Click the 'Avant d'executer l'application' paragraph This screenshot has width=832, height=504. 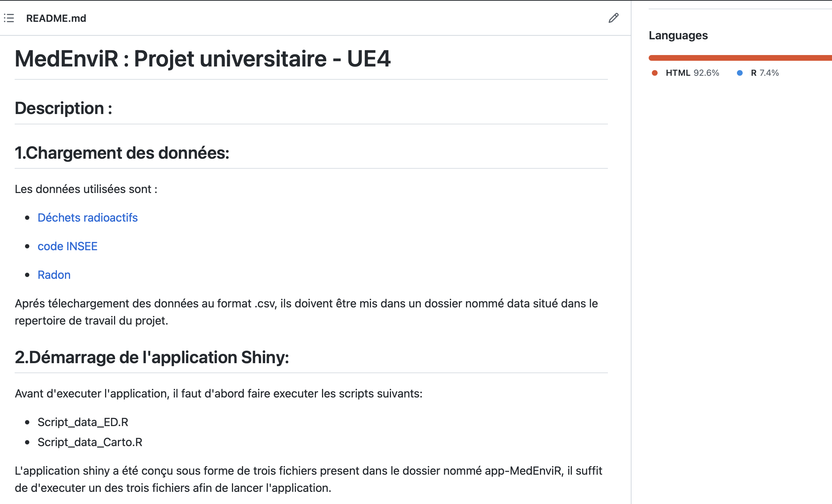pos(218,394)
